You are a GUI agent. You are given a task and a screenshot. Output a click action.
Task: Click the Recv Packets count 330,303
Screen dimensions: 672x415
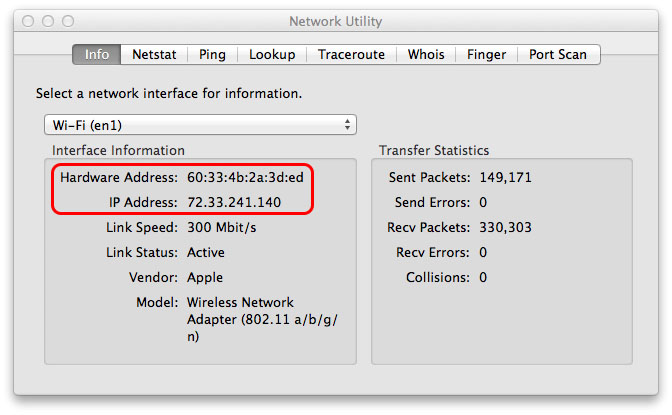[x=505, y=227]
